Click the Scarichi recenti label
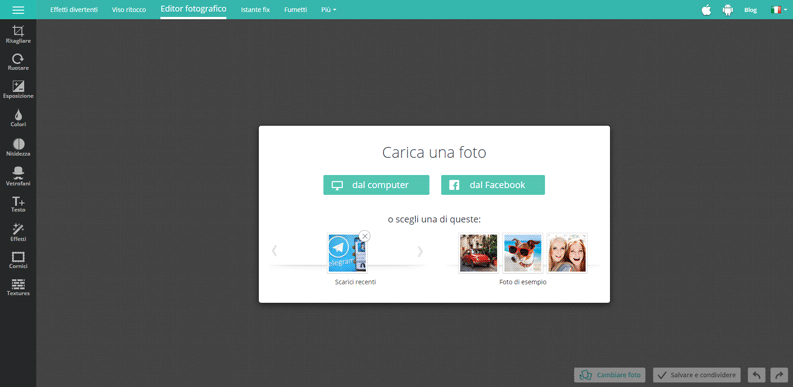This screenshot has height=387, width=793. (x=355, y=282)
